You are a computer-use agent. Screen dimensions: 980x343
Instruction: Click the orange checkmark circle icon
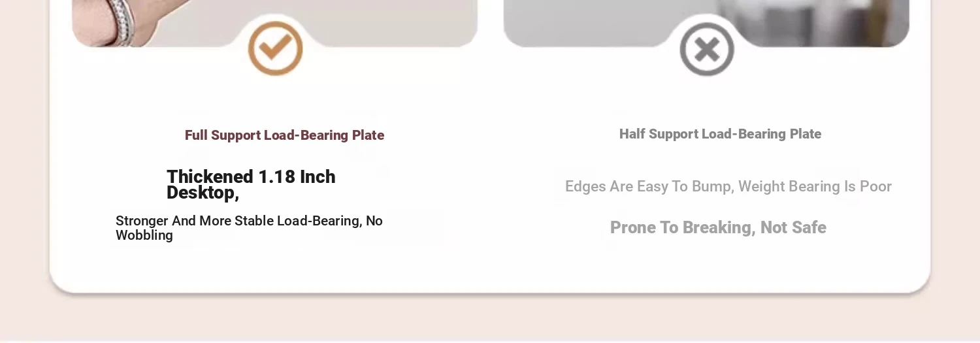pyautogui.click(x=275, y=48)
